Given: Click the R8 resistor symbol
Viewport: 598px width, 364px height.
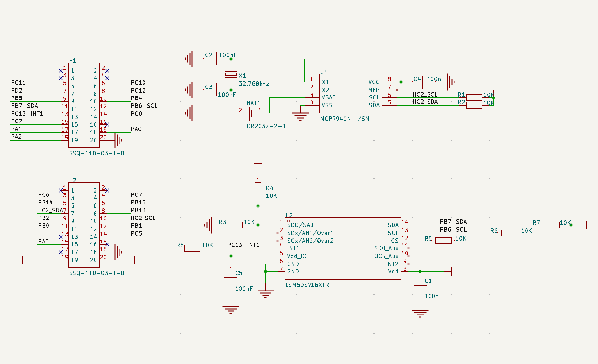Looking at the screenshot, I should tap(192, 248).
